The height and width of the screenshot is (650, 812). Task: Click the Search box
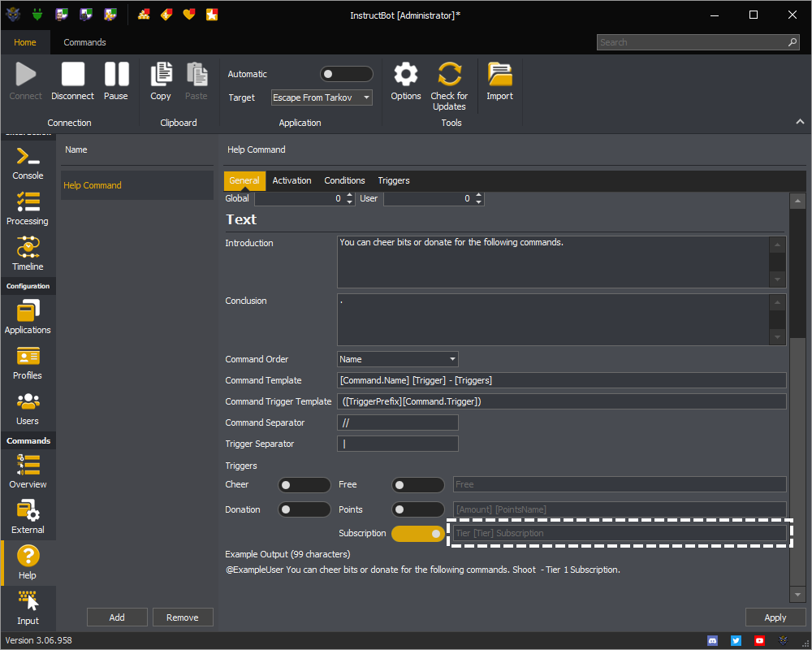click(697, 42)
